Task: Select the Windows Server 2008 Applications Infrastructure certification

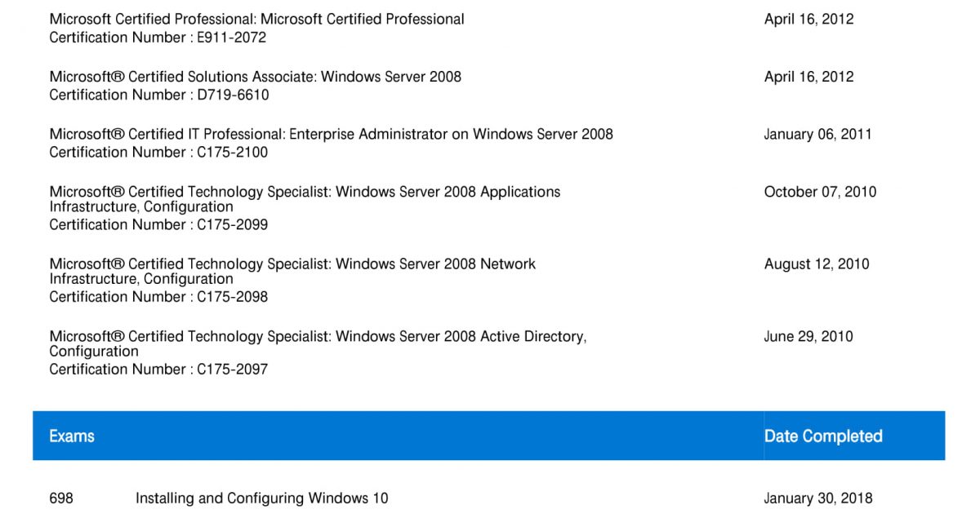Action: (x=305, y=199)
